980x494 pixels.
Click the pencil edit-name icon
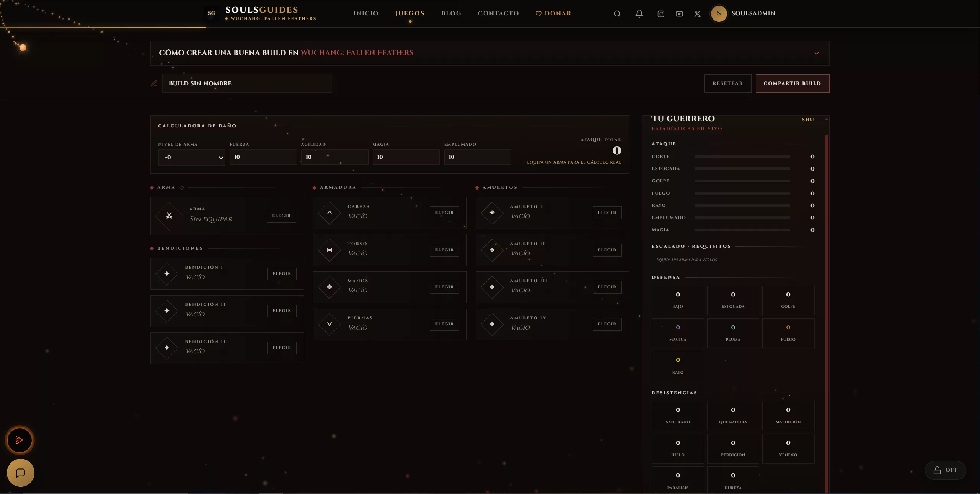click(x=154, y=83)
